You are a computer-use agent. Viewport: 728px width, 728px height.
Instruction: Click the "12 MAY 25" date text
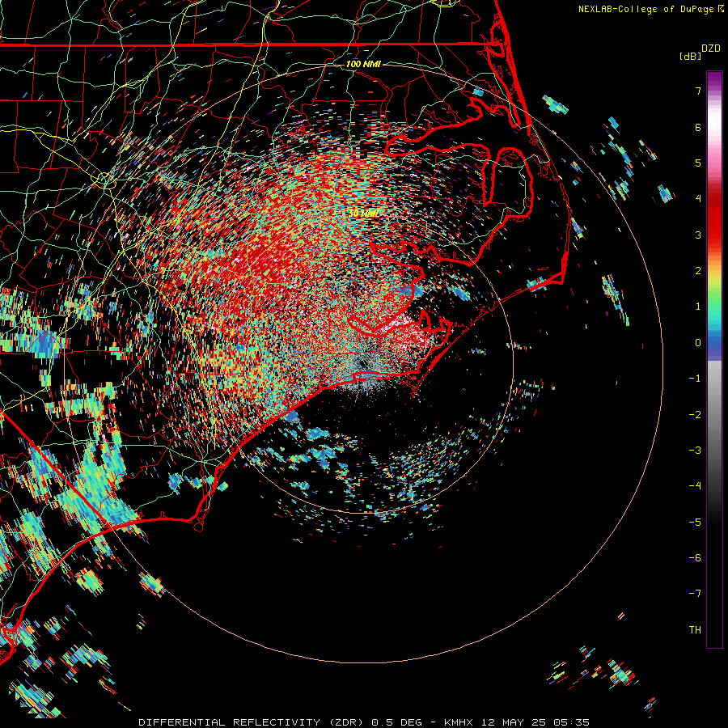(512, 722)
